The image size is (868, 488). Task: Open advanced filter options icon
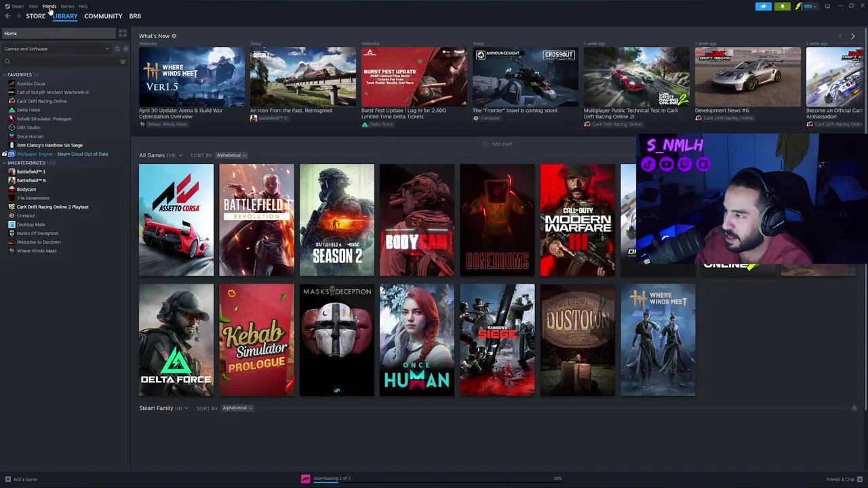pos(123,62)
